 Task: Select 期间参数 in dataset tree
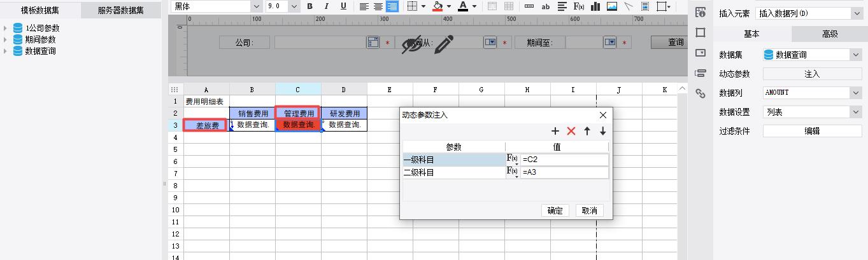pyautogui.click(x=40, y=39)
